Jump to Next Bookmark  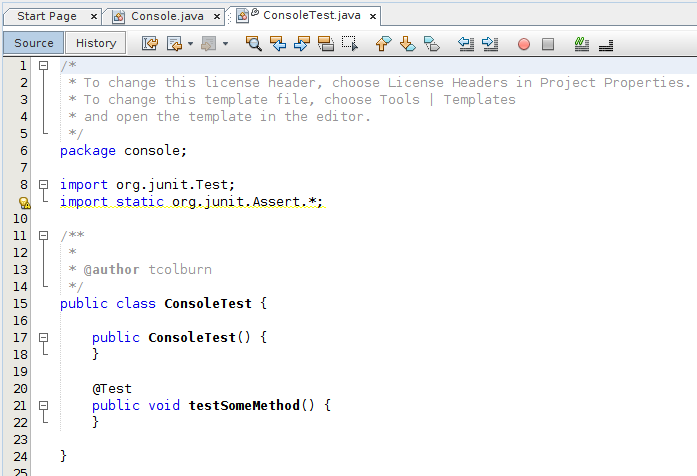pos(407,44)
